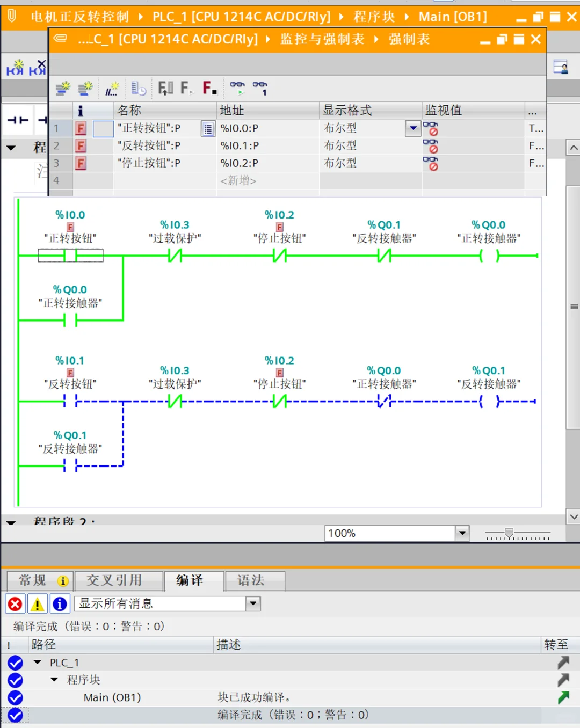Click the row 1 checkbox cell in force table
Image resolution: width=580 pixels, height=728 pixels.
(103, 129)
